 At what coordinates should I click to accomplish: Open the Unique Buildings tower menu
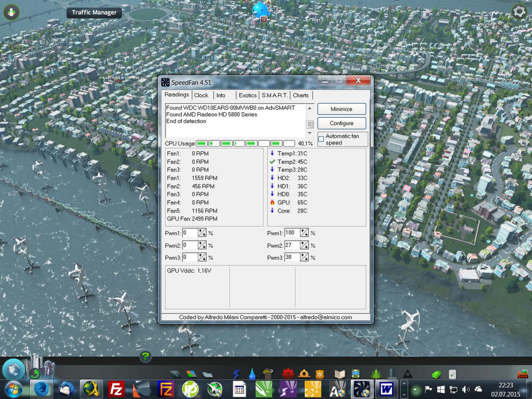[x=392, y=373]
